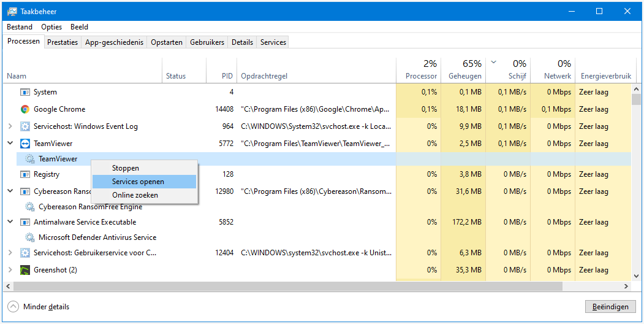The width and height of the screenshot is (644, 324).
Task: Close the Taakbeheer window
Action: click(627, 12)
